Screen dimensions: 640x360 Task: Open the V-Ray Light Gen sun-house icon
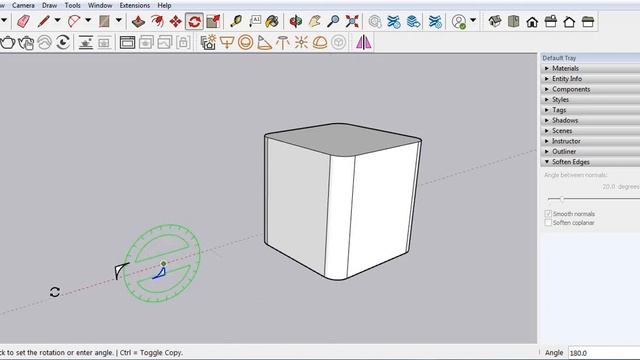[208, 42]
